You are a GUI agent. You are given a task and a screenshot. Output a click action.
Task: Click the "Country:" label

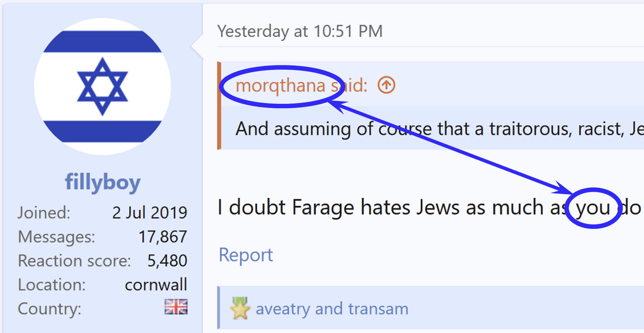tap(50, 309)
